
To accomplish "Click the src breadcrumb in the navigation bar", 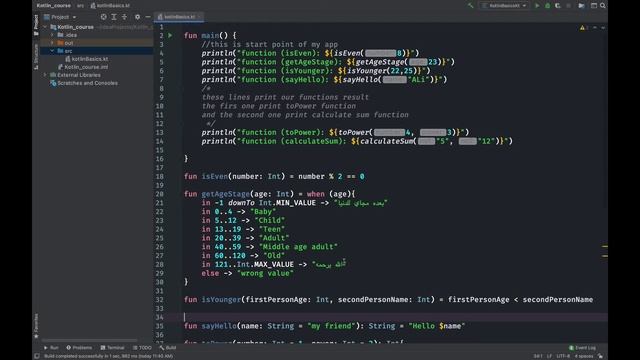I will (x=80, y=6).
